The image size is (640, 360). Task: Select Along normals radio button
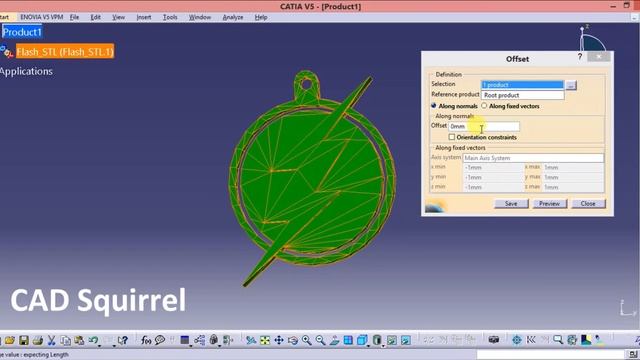click(433, 106)
